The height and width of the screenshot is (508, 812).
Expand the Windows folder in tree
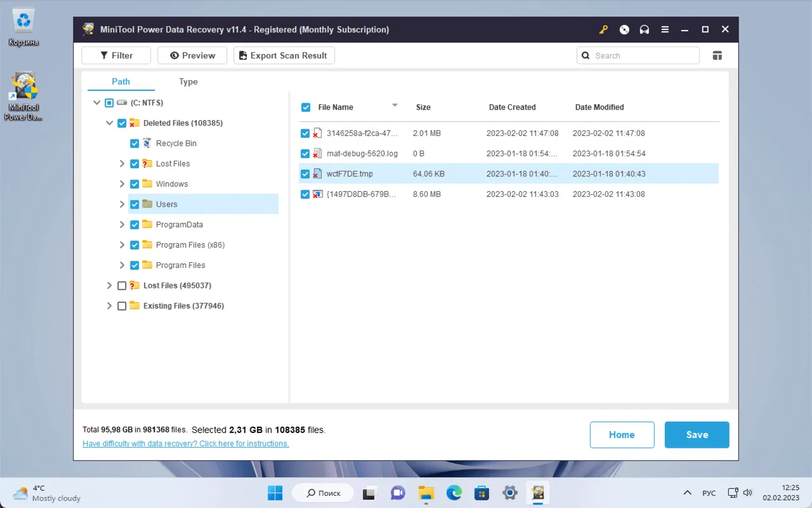tap(122, 184)
